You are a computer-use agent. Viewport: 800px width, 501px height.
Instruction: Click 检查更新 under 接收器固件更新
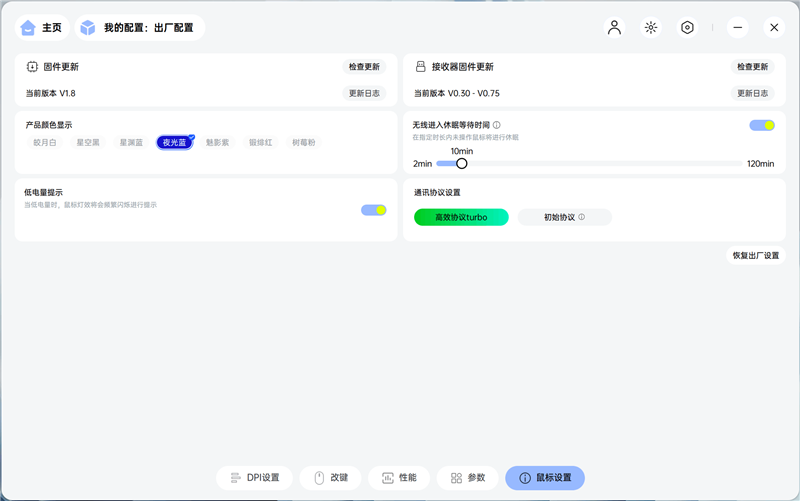pos(753,67)
